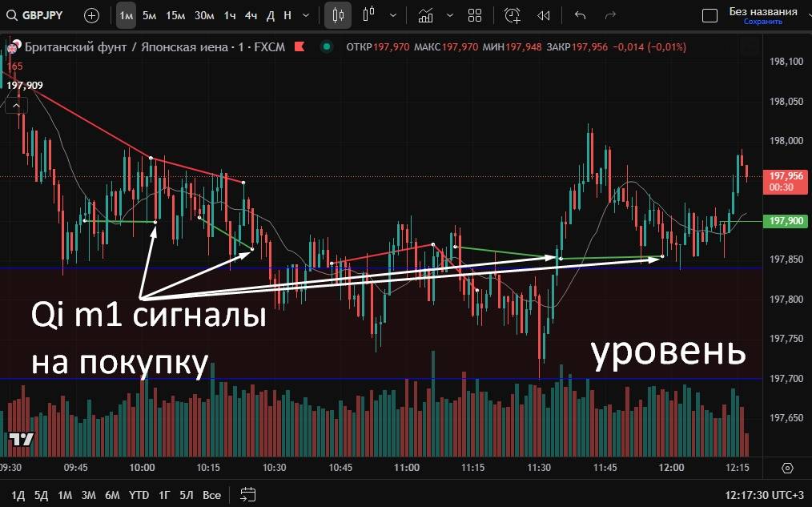The width and height of the screenshot is (812, 507).
Task: Open the layout selection square icon
Action: coord(709,15)
